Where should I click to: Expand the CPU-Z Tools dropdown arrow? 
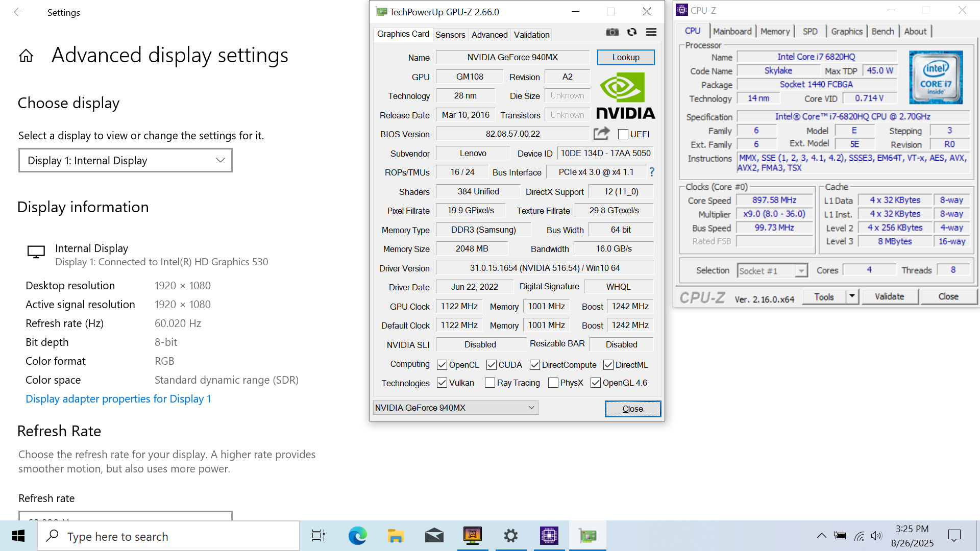point(852,296)
